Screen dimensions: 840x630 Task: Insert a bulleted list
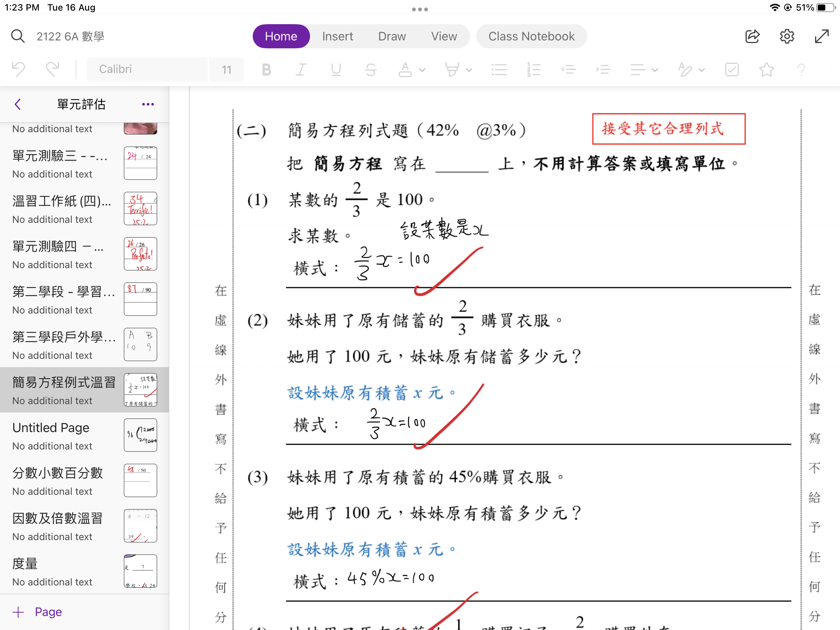point(499,69)
